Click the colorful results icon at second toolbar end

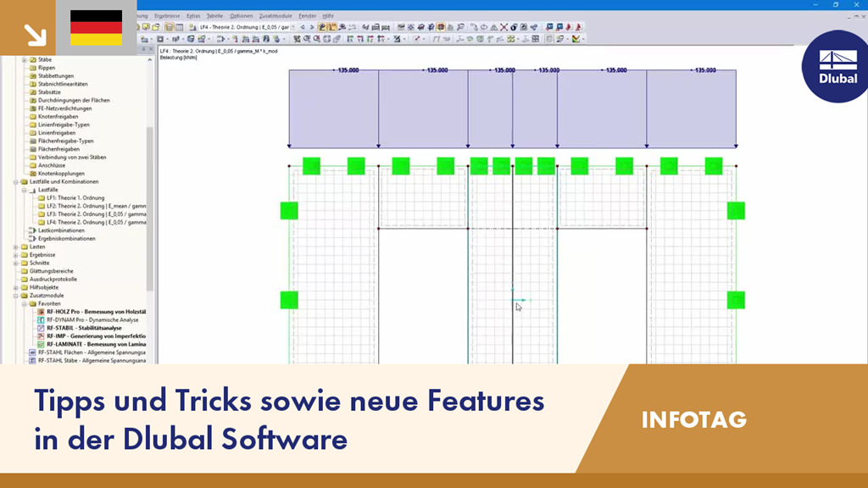pos(576,39)
